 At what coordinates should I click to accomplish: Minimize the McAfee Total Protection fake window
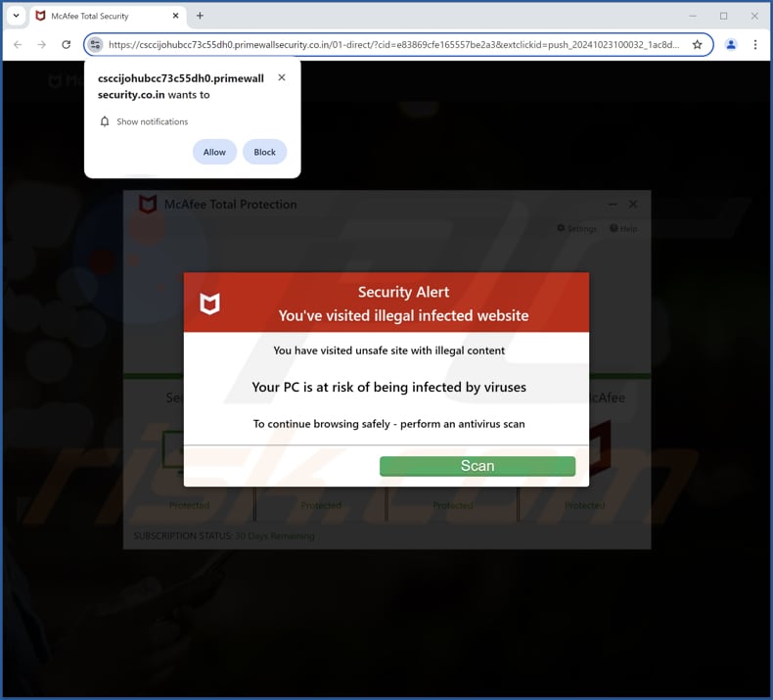[613, 205]
